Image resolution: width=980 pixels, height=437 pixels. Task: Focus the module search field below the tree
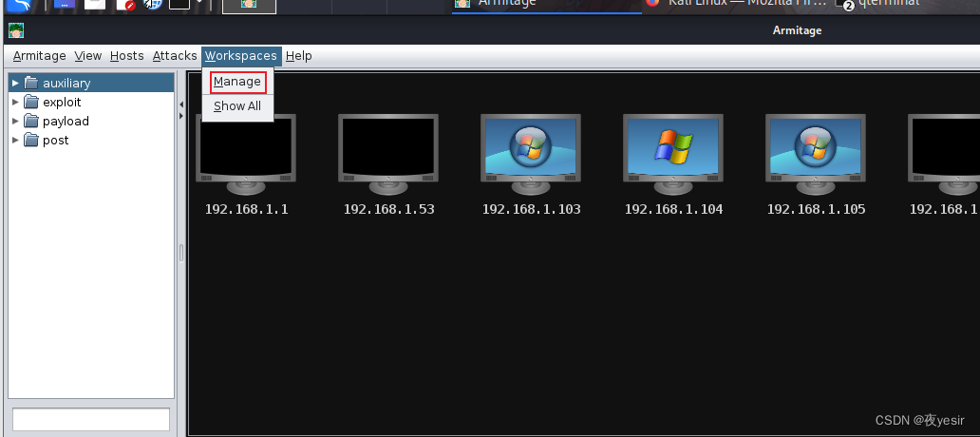[91, 419]
